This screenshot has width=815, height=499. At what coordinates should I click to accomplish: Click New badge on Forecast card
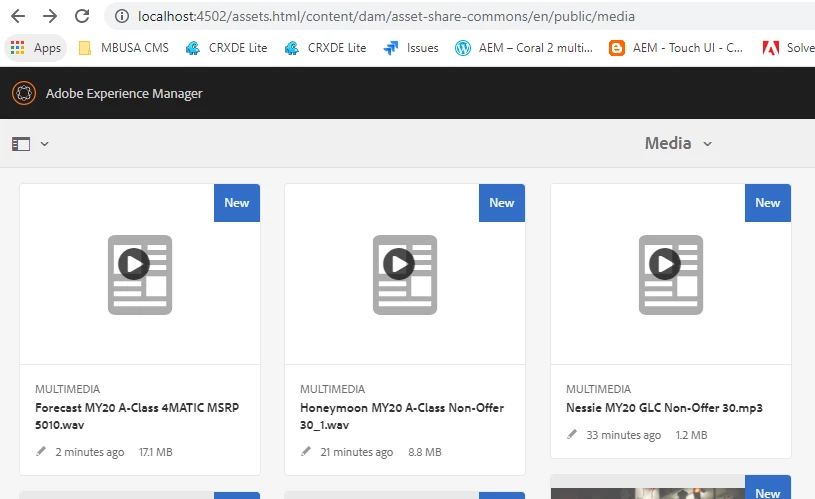237,203
